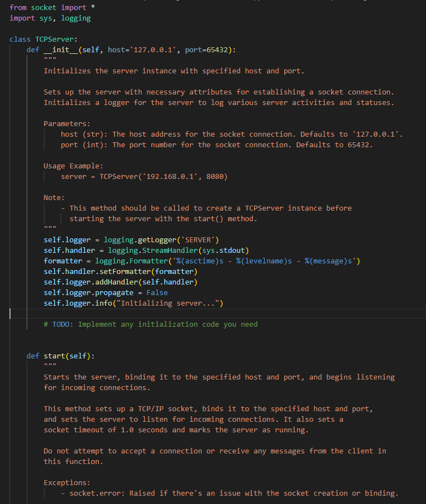426x504 pixels.
Task: Click line 'starting the server with the start()'
Action: point(164,219)
